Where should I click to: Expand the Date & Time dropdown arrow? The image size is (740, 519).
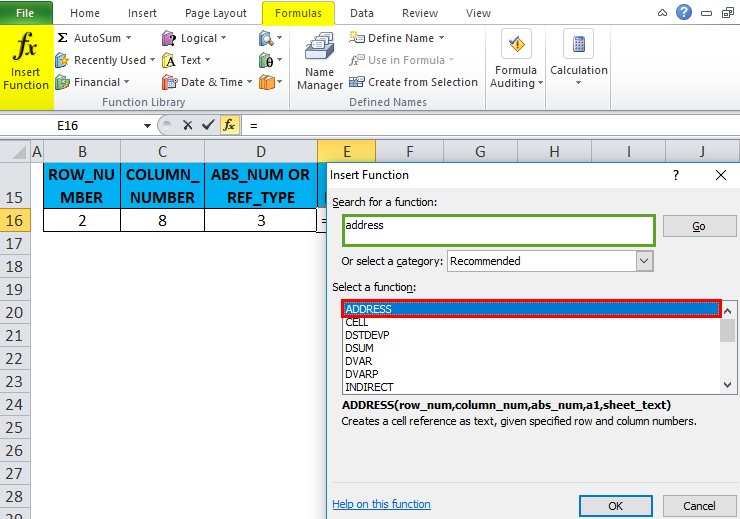point(249,82)
